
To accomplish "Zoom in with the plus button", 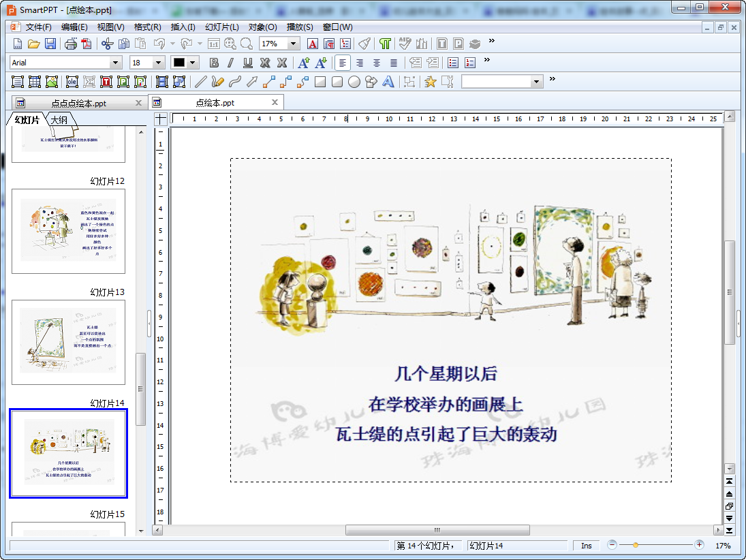I will pyautogui.click(x=699, y=545).
